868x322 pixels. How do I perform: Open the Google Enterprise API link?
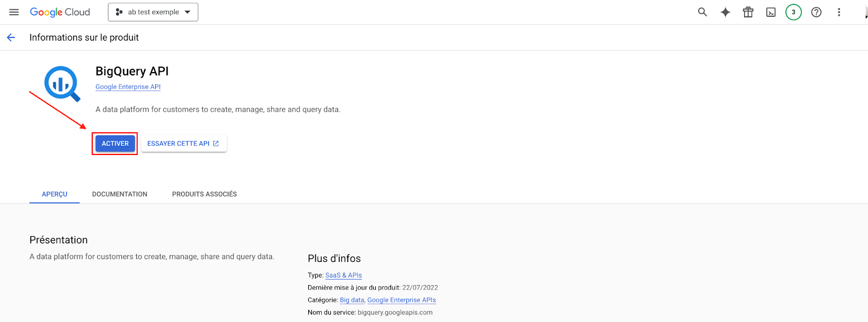[x=128, y=87]
